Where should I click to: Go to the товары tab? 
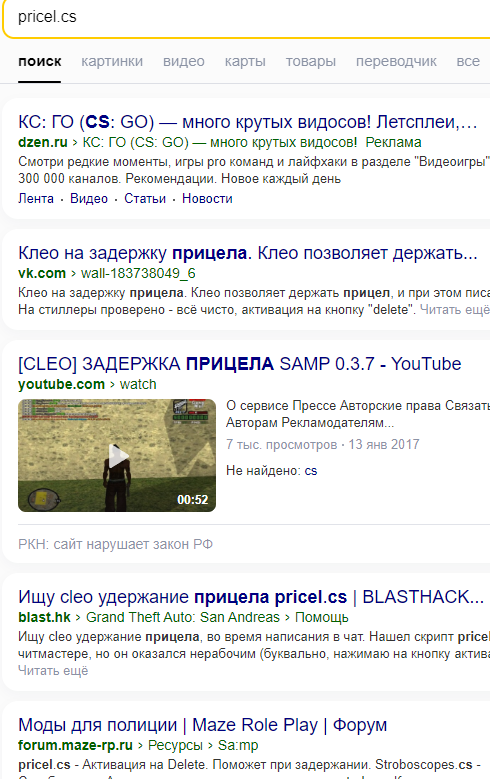[x=311, y=61]
